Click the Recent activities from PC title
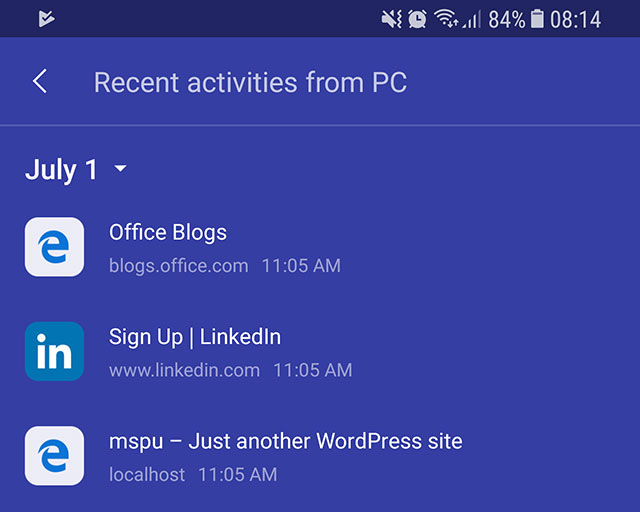This screenshot has width=640, height=512. click(x=250, y=82)
